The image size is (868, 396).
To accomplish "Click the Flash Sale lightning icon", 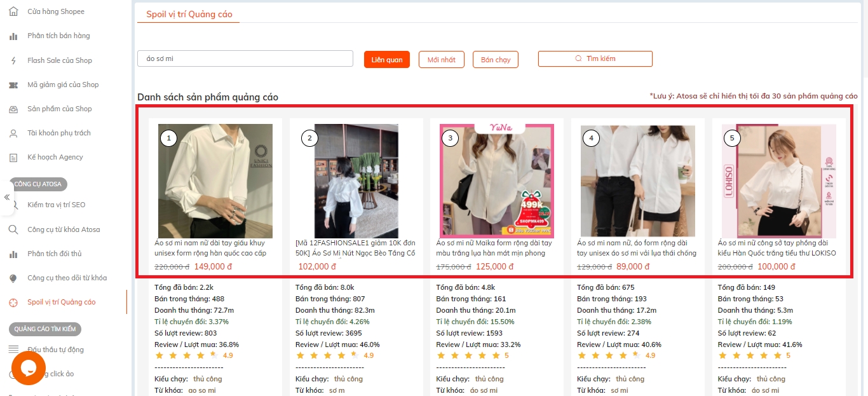I will pyautogui.click(x=13, y=60).
